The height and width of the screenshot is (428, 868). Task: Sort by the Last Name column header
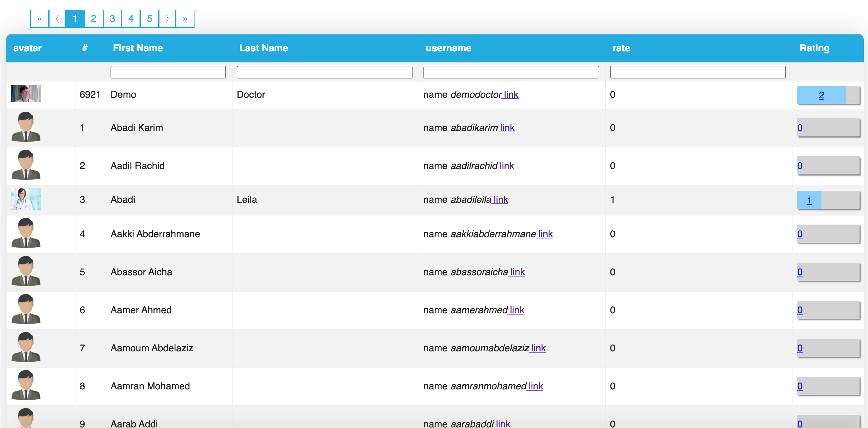tap(263, 48)
